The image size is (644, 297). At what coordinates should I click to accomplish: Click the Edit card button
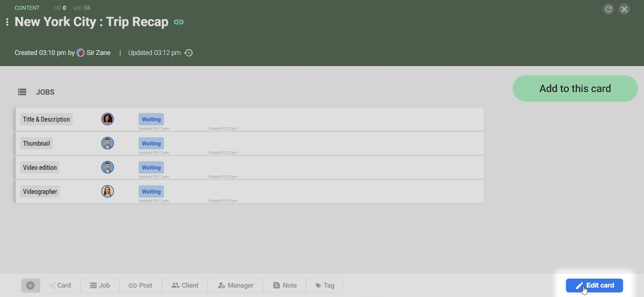[594, 285]
